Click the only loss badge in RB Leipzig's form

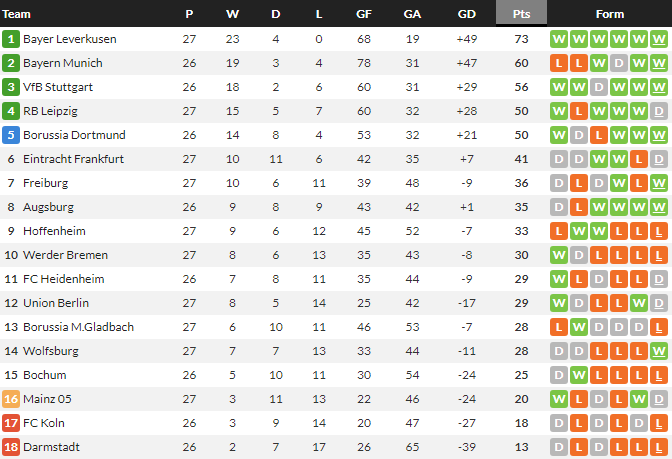(578, 111)
